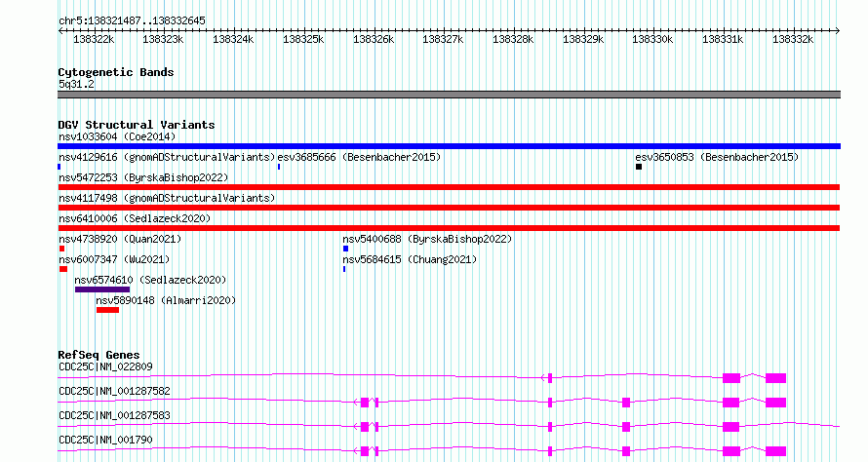The height and width of the screenshot is (462, 868).
Task: Click the 138328k ruler tick label
Action: [513, 39]
